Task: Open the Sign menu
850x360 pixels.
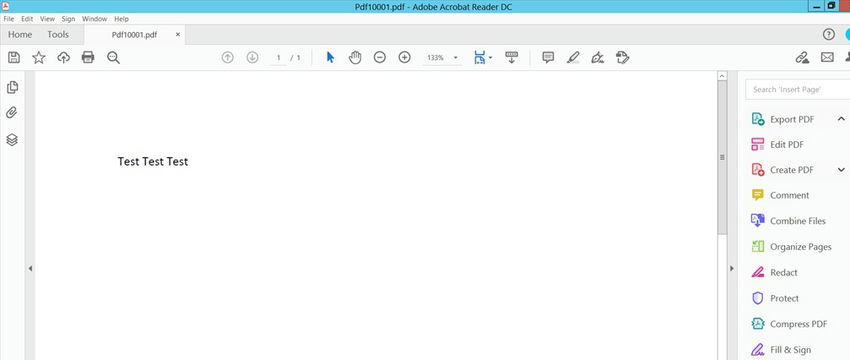Action: (x=68, y=18)
